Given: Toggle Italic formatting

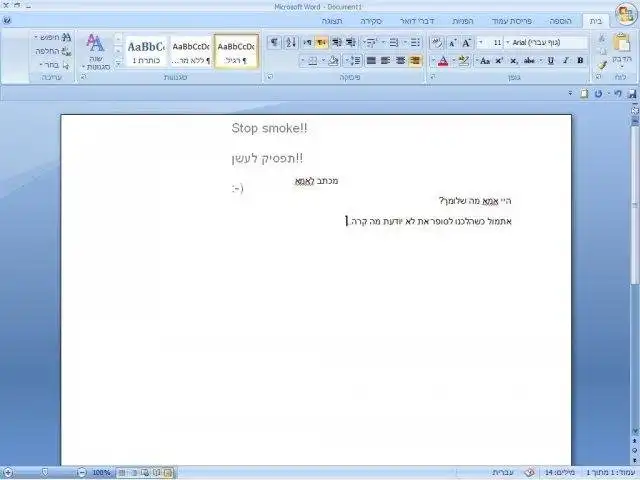Looking at the screenshot, I should pos(566,61).
